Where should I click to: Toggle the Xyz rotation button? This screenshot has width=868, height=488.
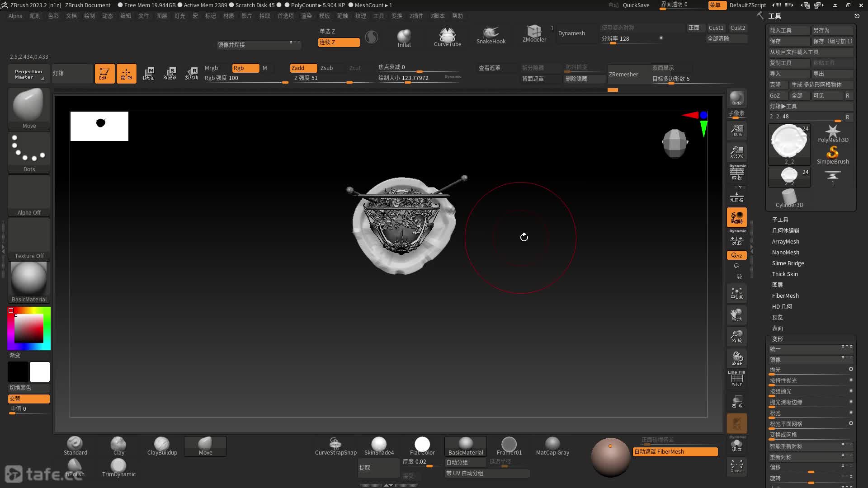736,256
